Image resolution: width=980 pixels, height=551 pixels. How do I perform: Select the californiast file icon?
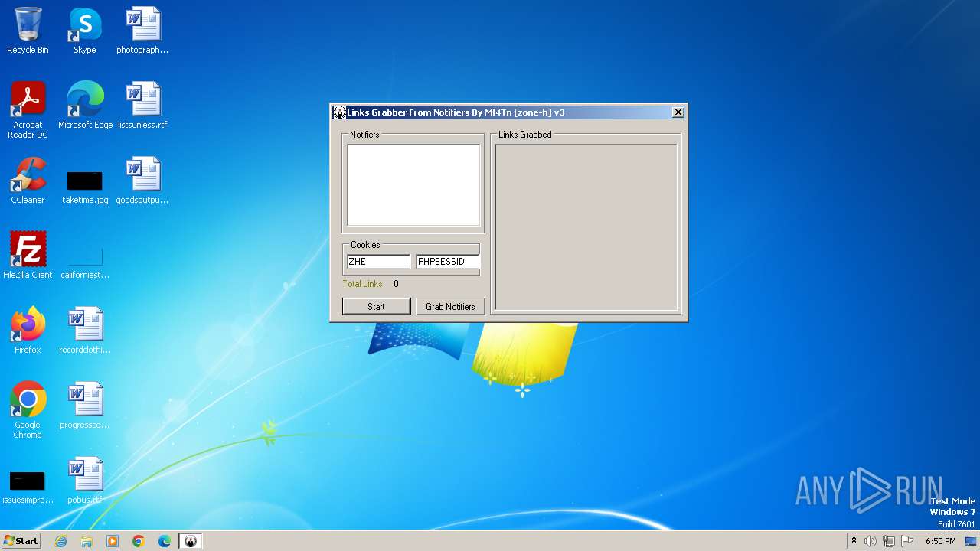tap(85, 262)
